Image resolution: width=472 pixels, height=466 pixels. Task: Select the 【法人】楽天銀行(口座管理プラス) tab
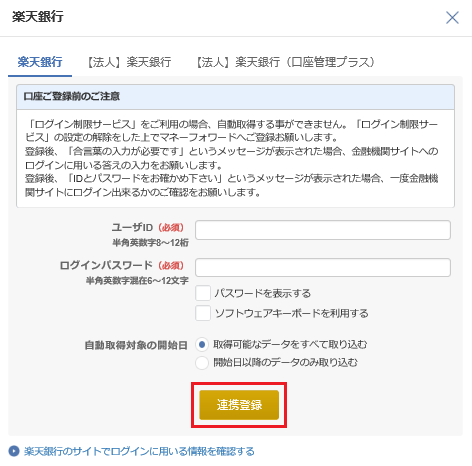click(x=285, y=62)
